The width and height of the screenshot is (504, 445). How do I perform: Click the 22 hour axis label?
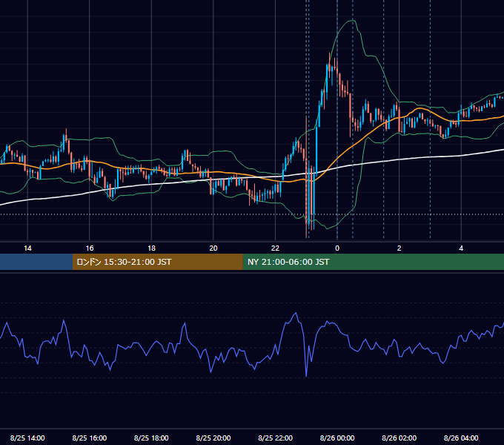(275, 248)
